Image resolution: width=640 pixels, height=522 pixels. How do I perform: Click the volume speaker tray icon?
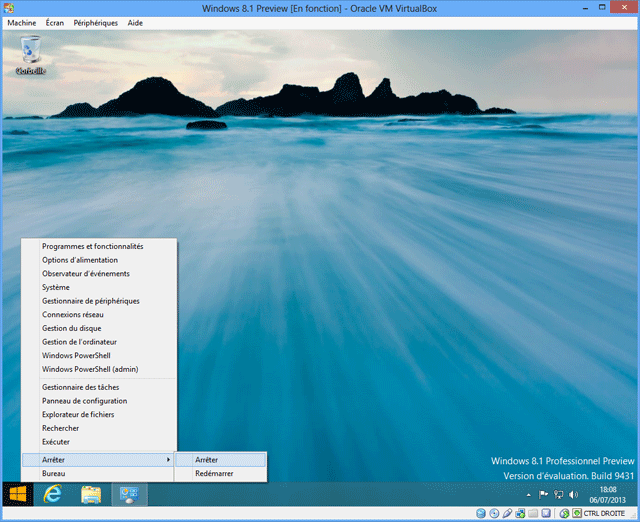point(573,495)
